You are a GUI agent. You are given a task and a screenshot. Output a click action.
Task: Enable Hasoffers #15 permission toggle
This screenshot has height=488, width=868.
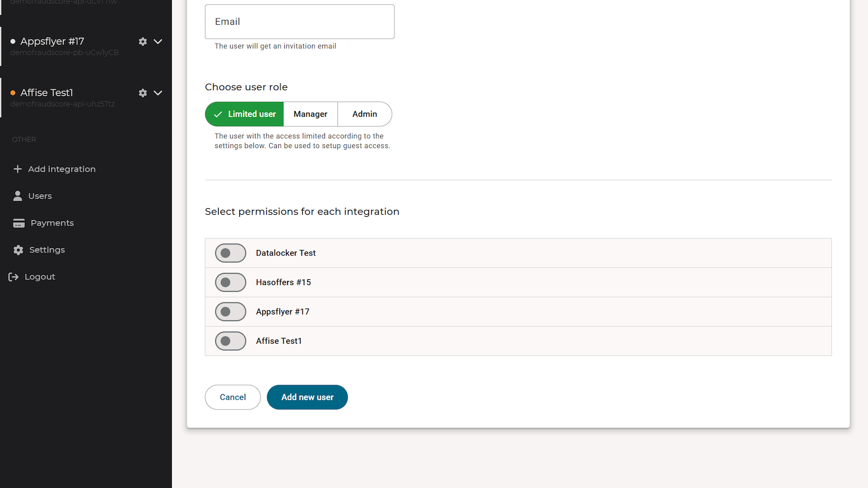[231, 282]
